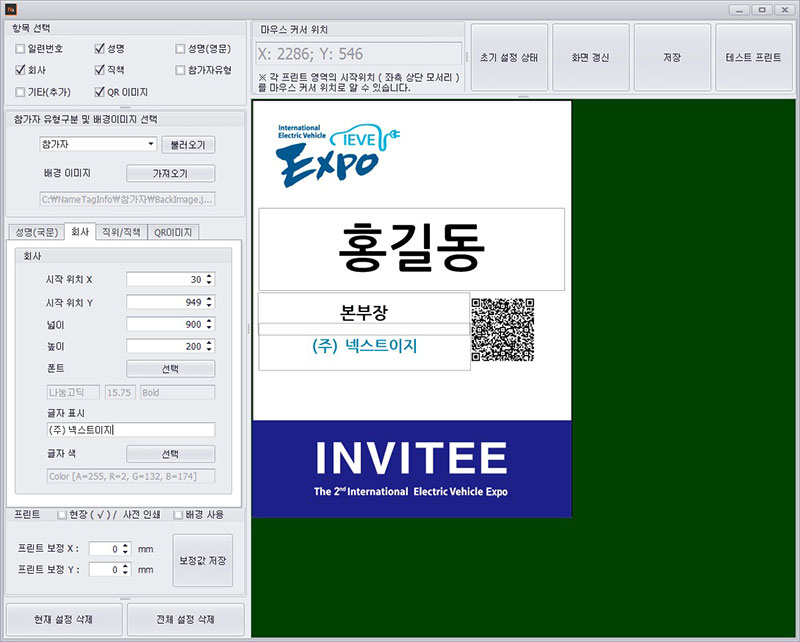Click the Color value display field

tap(131, 476)
